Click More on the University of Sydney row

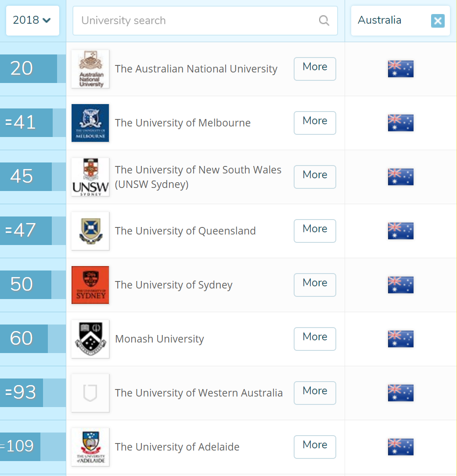click(x=315, y=285)
